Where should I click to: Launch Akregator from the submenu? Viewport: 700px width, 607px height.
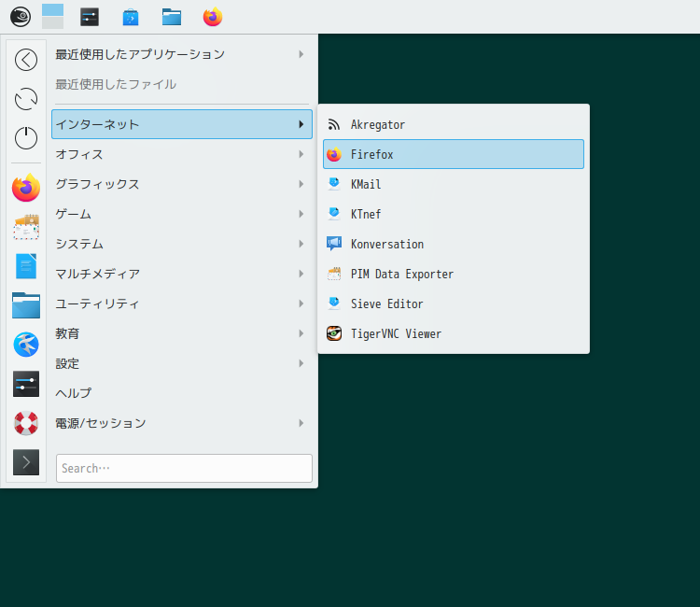(x=453, y=124)
